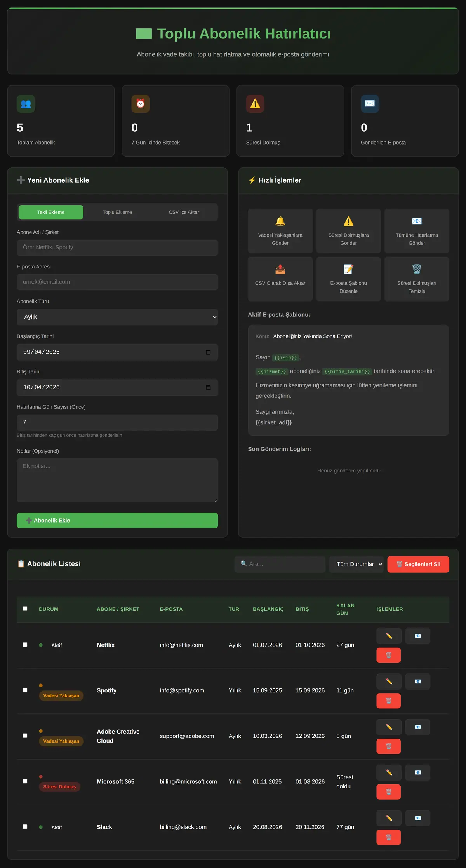
Task: Open Bitiş Tarihi calendar picker icon
Action: [x=208, y=387]
